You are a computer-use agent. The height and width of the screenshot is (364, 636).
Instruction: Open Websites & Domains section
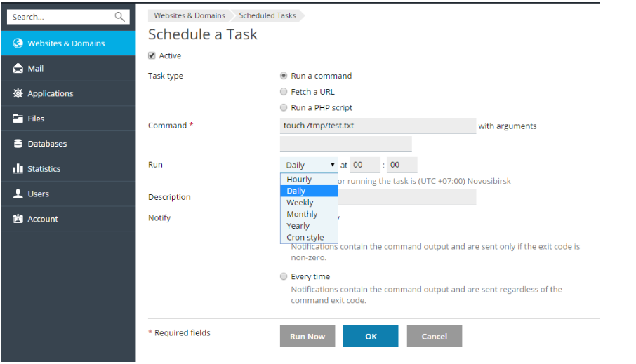click(x=69, y=43)
